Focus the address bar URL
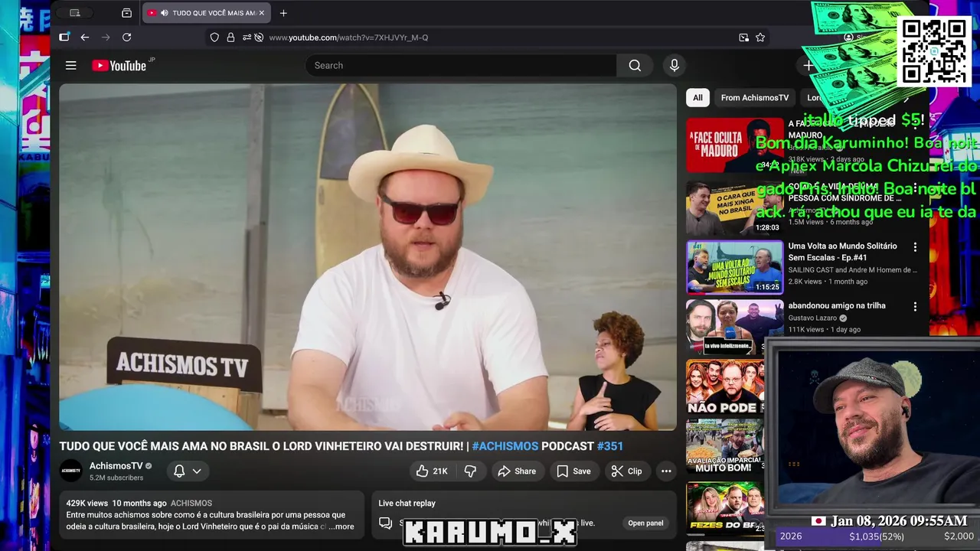 (x=348, y=37)
